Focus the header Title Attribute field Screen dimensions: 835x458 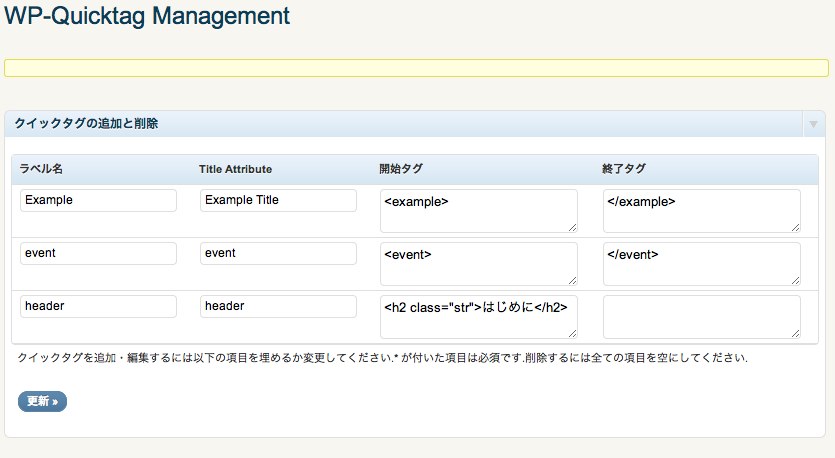point(278,307)
